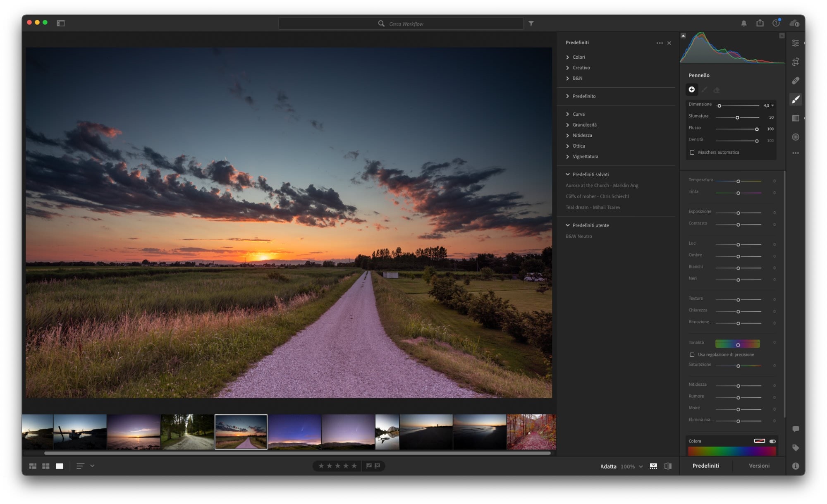Expand the Creativo preset group
The height and width of the screenshot is (504, 827).
click(581, 68)
